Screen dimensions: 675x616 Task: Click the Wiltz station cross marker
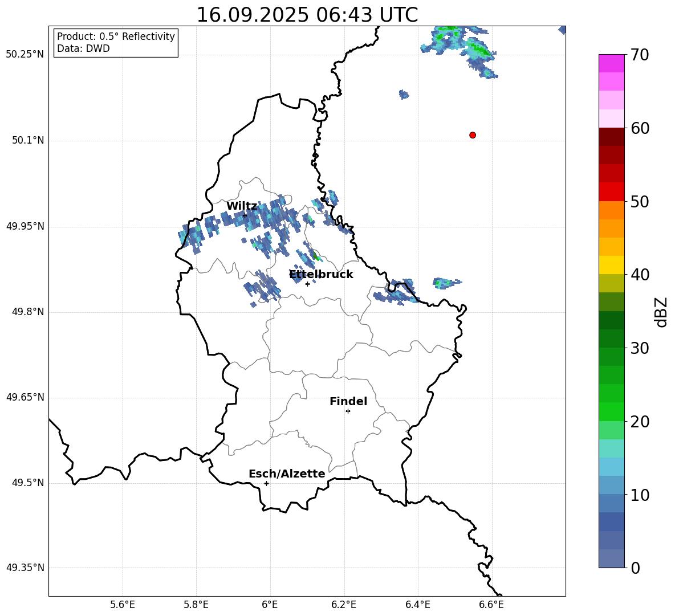point(245,215)
